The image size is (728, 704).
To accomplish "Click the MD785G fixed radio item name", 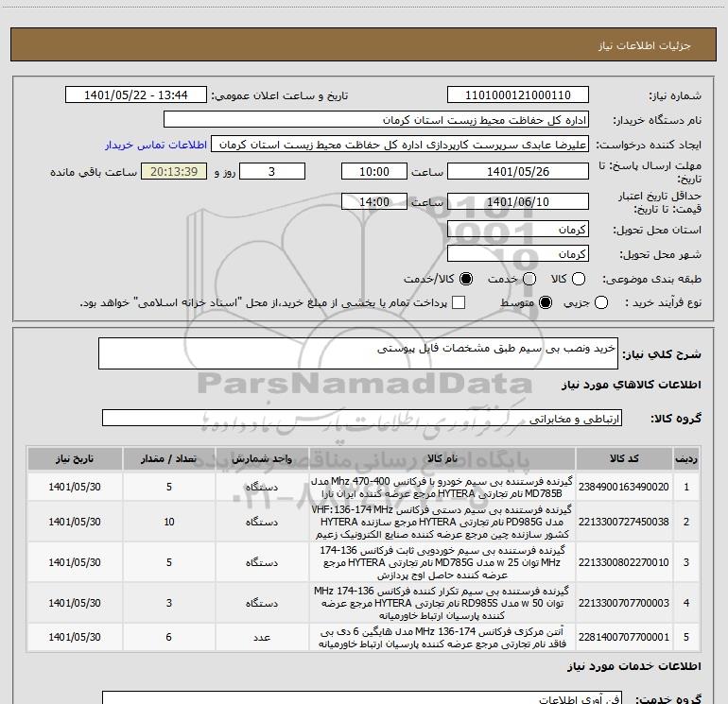I will tap(442, 562).
